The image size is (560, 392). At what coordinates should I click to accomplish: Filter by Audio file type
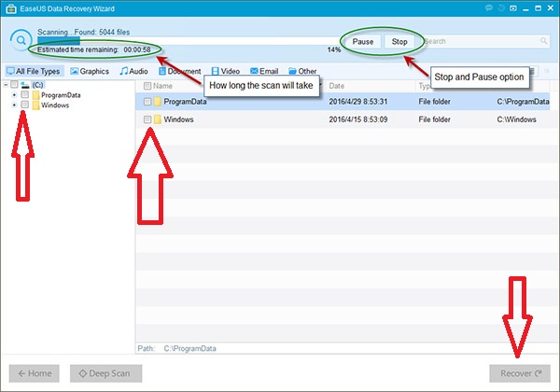[133, 71]
